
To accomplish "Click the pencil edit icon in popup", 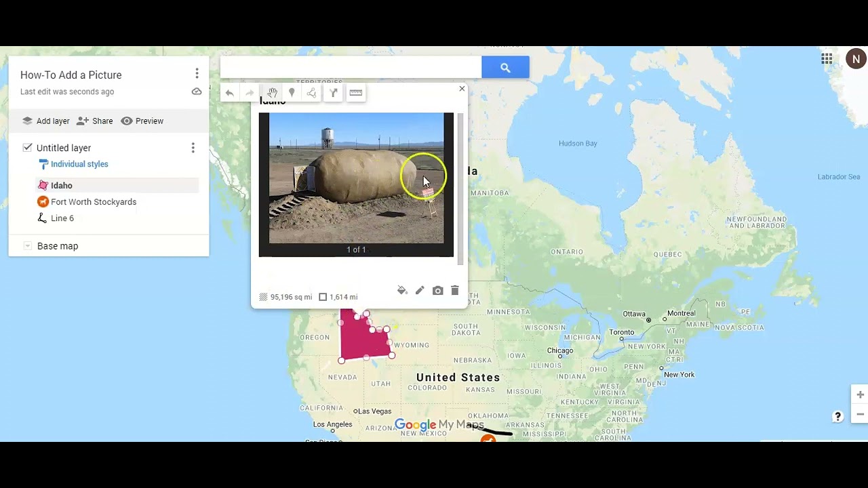I will (420, 290).
